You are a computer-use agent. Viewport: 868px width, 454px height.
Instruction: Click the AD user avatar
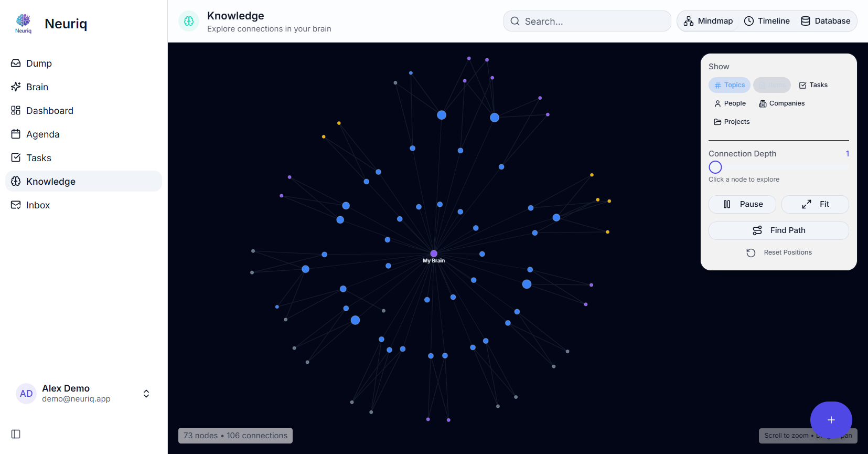point(26,394)
